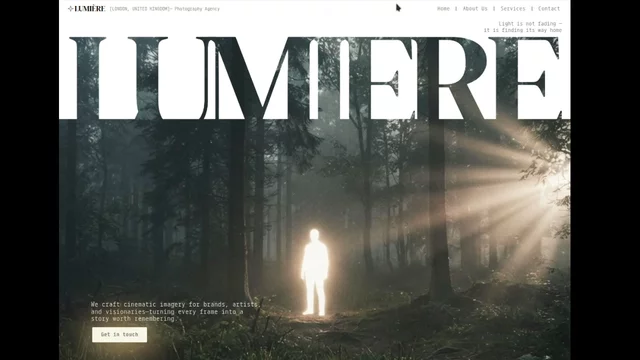
Task: Click 'it is finding its way home' line
Action: click(x=523, y=30)
